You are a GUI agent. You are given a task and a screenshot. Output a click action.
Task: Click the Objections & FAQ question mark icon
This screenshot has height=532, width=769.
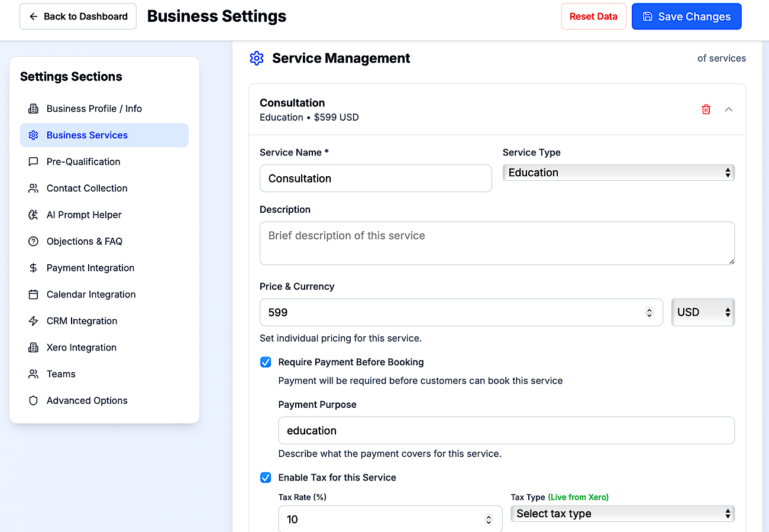click(34, 241)
